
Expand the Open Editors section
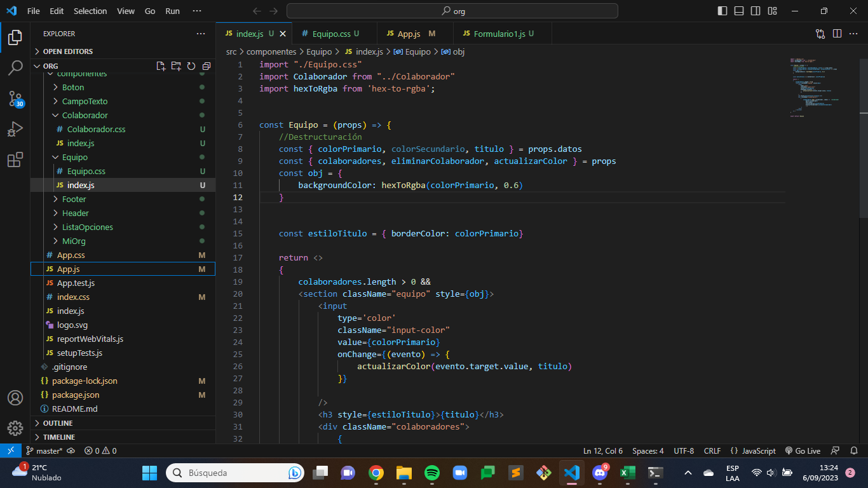(123, 51)
